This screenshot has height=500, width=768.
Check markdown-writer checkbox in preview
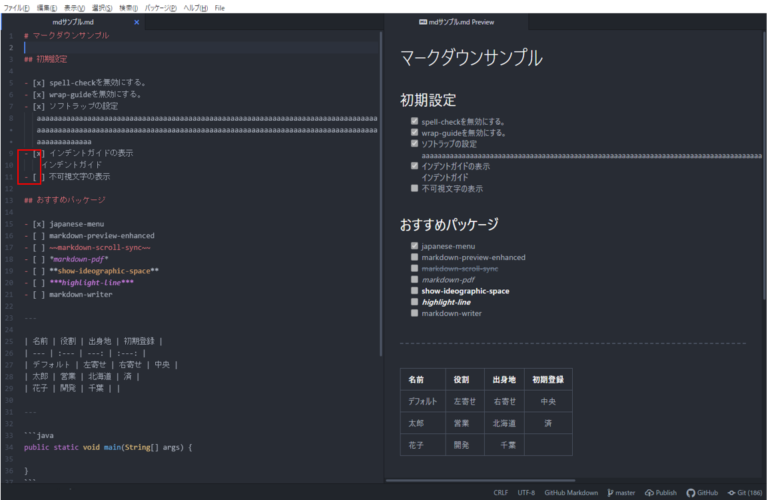[x=414, y=313]
